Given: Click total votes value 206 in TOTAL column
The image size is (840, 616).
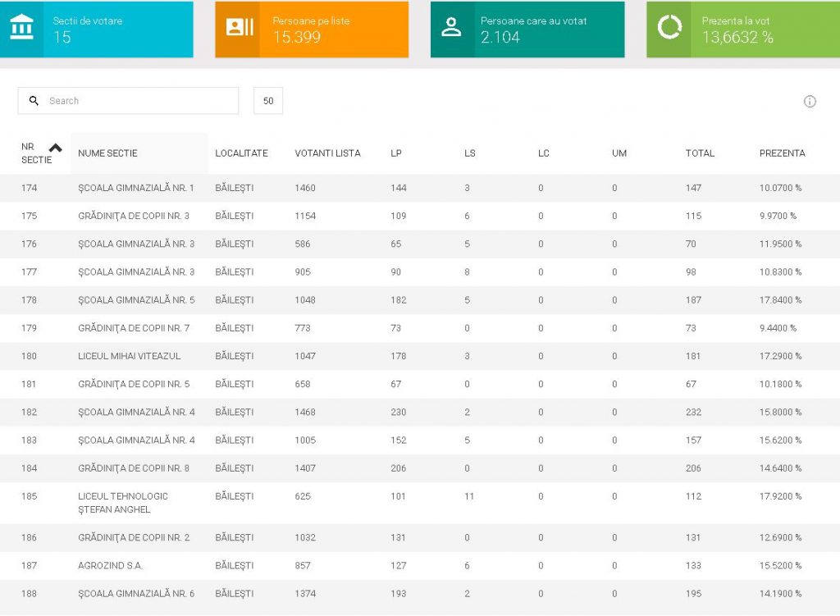Looking at the screenshot, I should 694,468.
